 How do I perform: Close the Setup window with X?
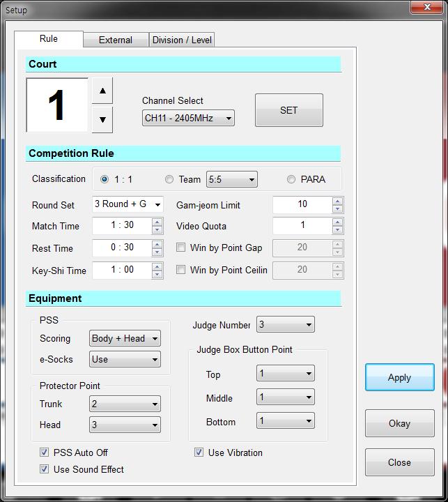[x=427, y=7]
